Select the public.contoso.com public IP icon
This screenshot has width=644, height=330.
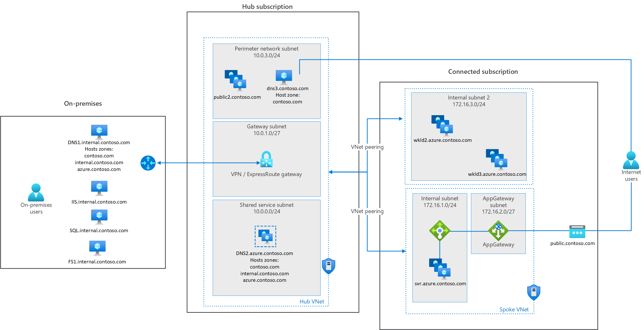577,231
